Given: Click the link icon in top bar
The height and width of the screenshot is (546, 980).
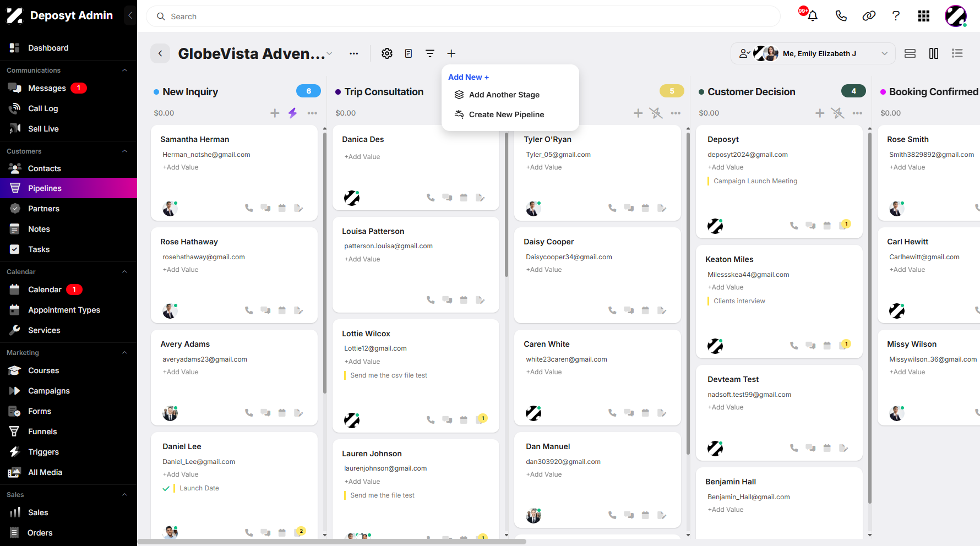Looking at the screenshot, I should click(869, 16).
